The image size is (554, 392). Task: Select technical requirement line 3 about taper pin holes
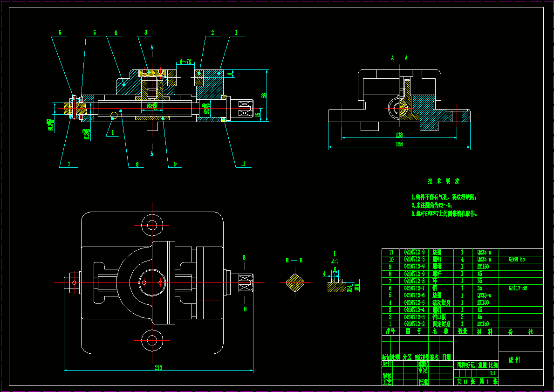coord(445,214)
